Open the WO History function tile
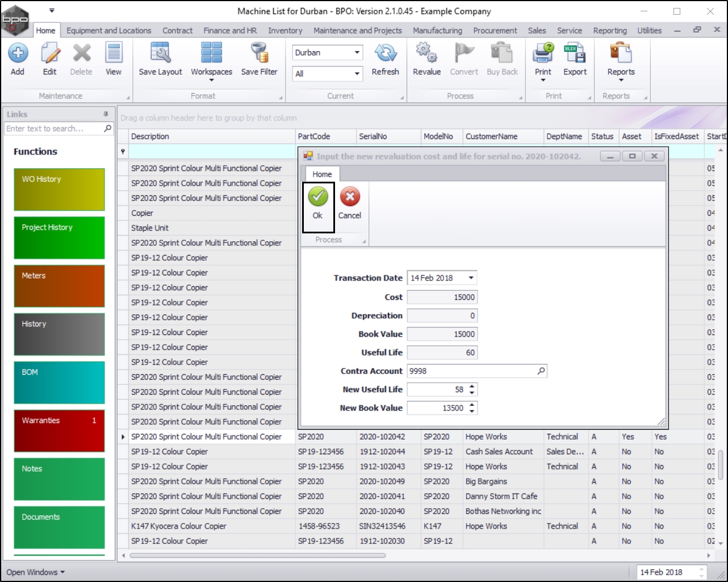The width and height of the screenshot is (728, 582). (x=59, y=190)
